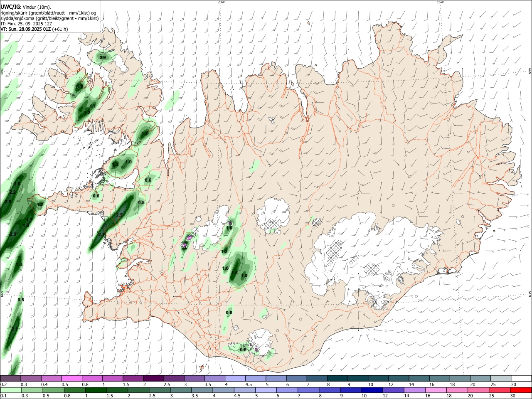The height and width of the screenshot is (399, 532).
Task: Click the 'VT: Sun. 28.09.2025 01Z (+61 h)' line
Action: 34,29
